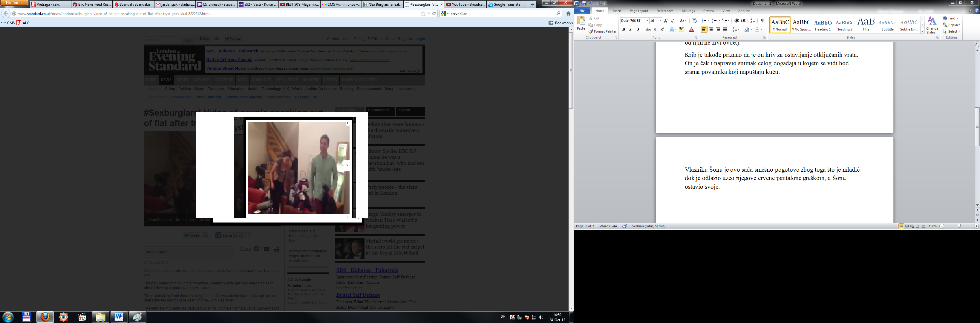Image resolution: width=980 pixels, height=323 pixels.
Task: Center-align text with the Center icon
Action: click(711, 29)
